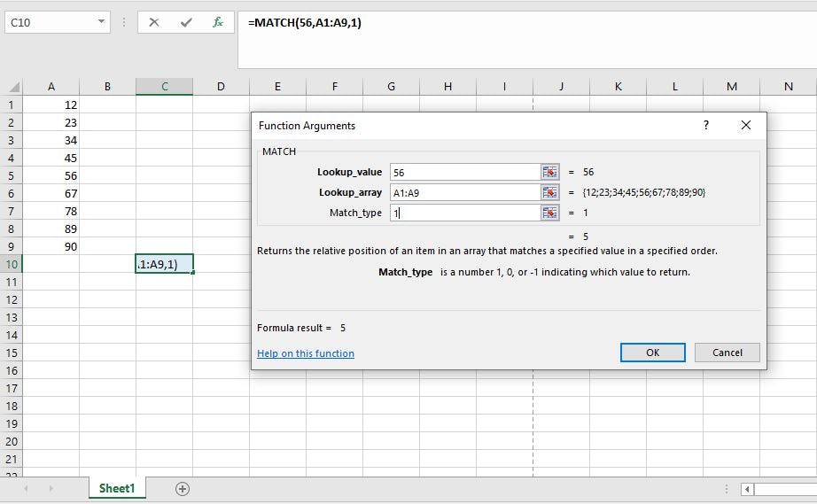The image size is (817, 504).
Task: Cancel the formula entry with the X icon
Action: coord(153,22)
